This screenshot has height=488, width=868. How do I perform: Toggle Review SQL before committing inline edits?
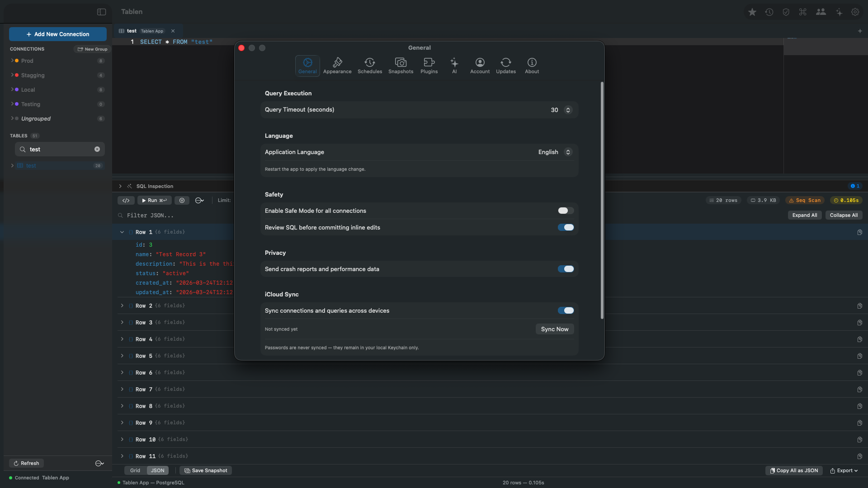tap(565, 228)
